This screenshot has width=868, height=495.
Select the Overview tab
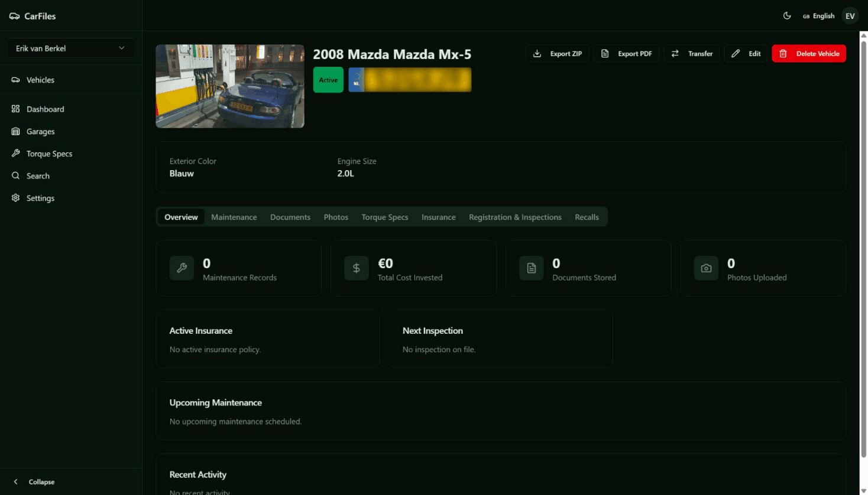pos(181,217)
